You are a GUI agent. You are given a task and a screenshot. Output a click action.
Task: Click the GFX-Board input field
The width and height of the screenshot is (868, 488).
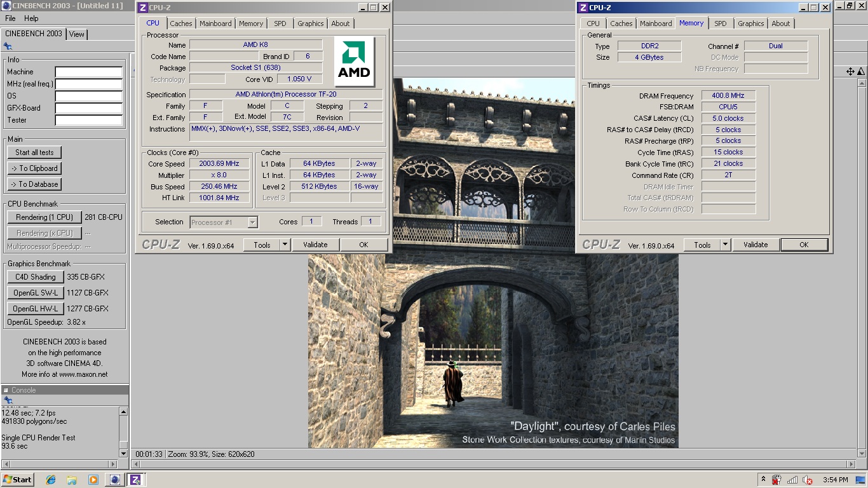coord(88,108)
